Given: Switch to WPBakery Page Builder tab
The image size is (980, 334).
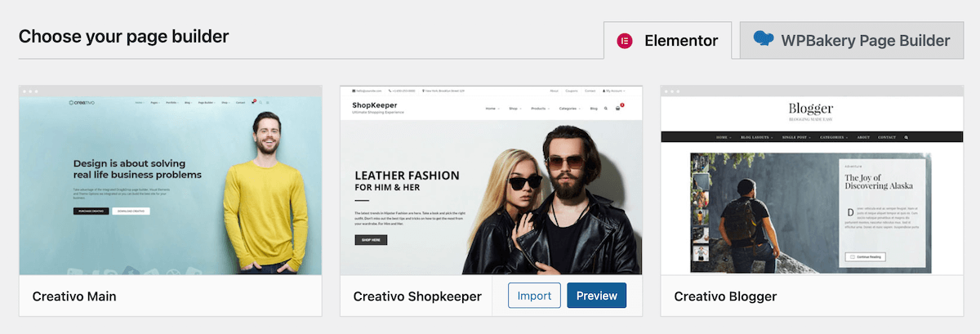Looking at the screenshot, I should point(851,40).
